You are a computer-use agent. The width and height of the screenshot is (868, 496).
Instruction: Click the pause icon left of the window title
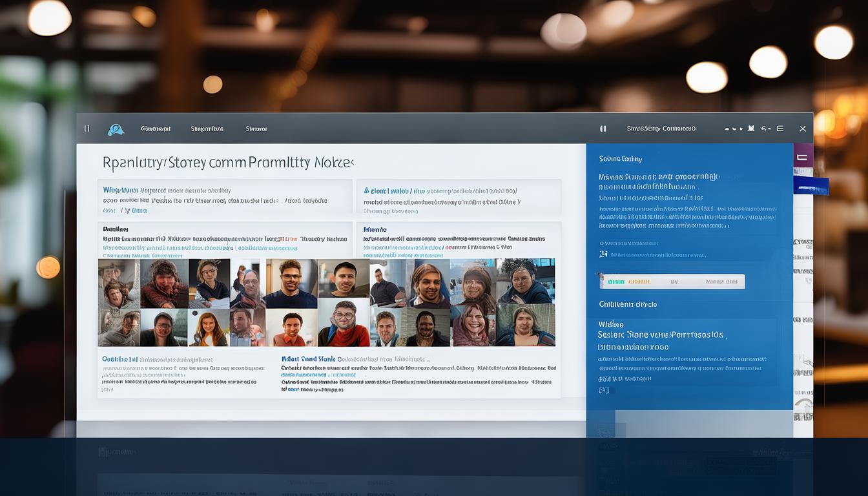pyautogui.click(x=603, y=129)
